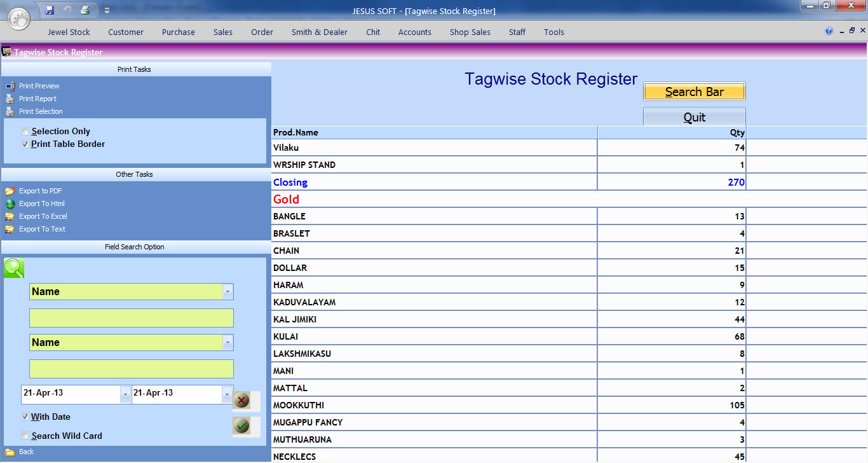The height and width of the screenshot is (463, 868).
Task: Uncheck Print Table Border option
Action: point(25,144)
